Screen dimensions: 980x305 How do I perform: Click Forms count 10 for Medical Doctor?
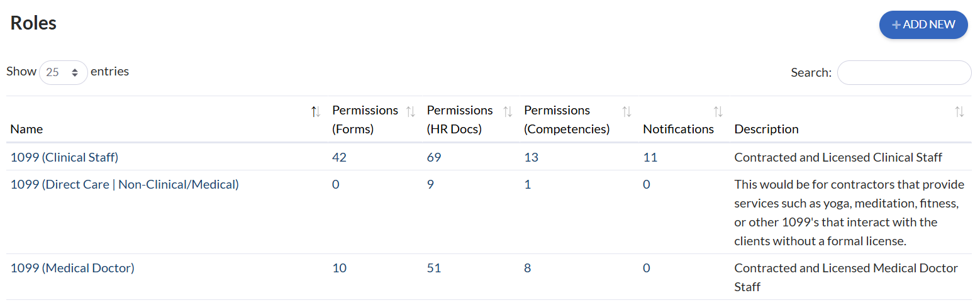pyautogui.click(x=339, y=269)
